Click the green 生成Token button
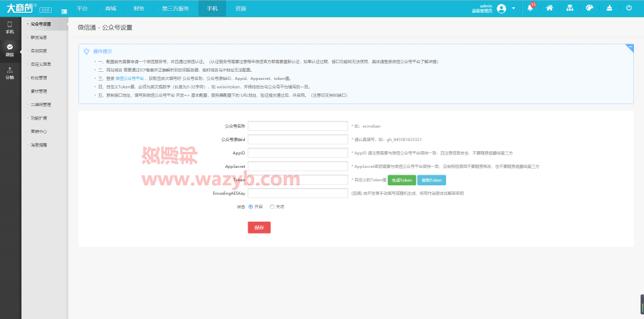 402,180
